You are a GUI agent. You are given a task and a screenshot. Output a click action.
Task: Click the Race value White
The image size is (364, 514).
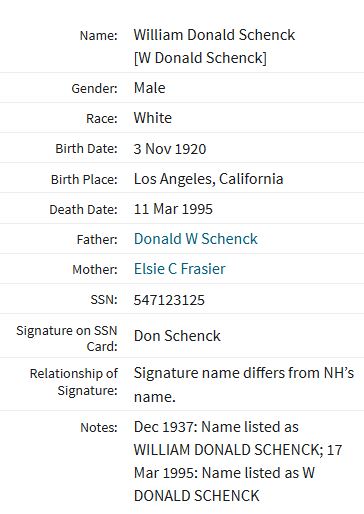153,118
